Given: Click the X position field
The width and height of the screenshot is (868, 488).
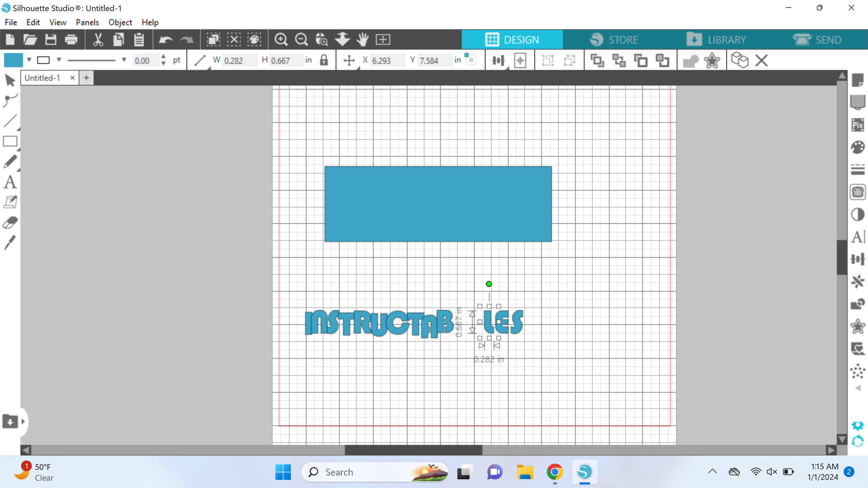Looking at the screenshot, I should (388, 61).
